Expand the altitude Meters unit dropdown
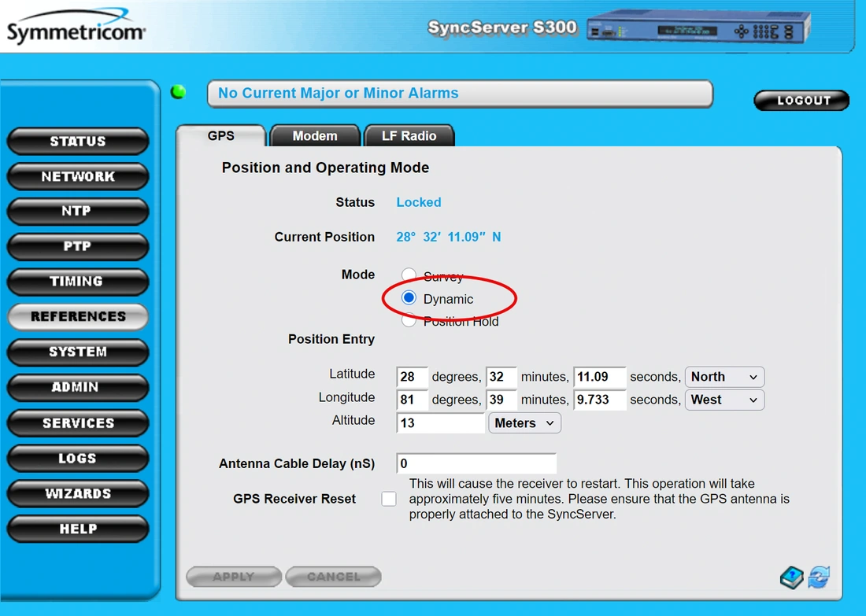This screenshot has height=616, width=866. point(524,423)
